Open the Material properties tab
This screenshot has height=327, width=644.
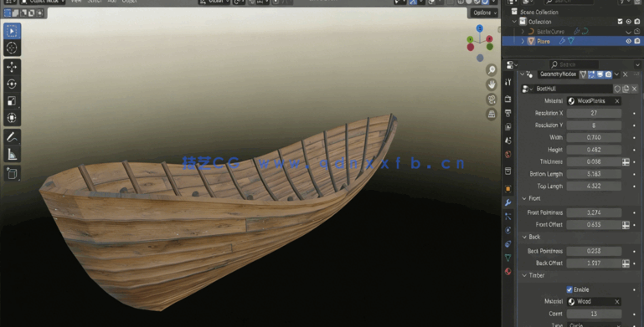tap(508, 271)
